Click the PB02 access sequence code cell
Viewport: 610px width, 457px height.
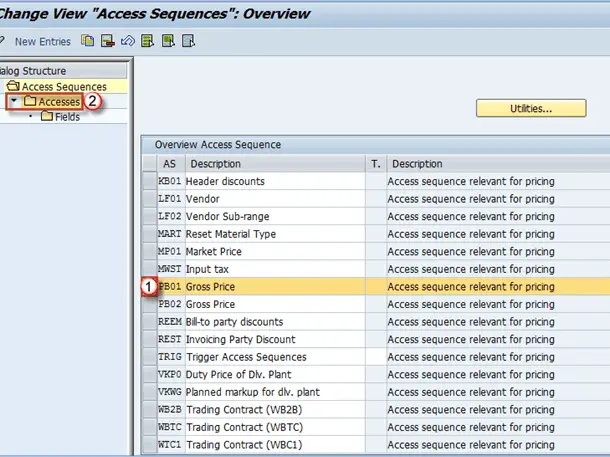pos(170,304)
